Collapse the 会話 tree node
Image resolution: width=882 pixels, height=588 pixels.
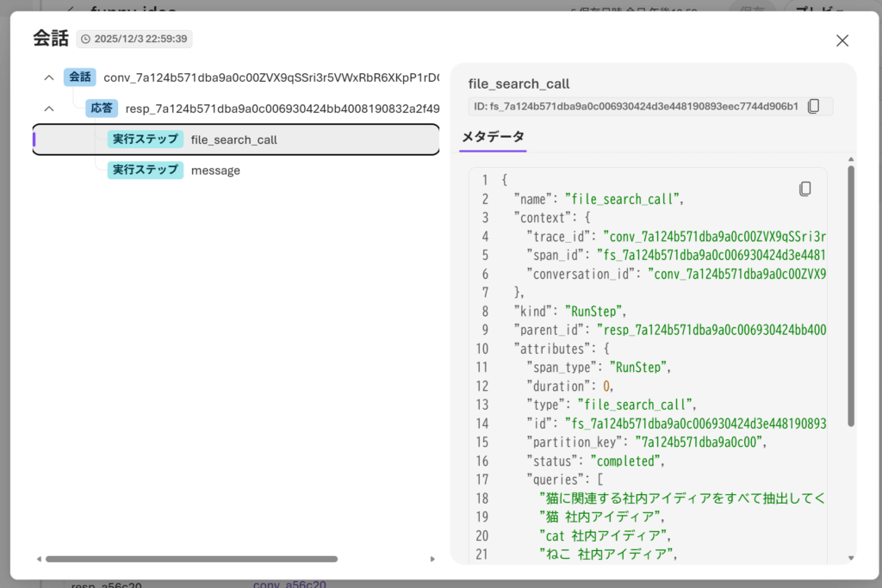pyautogui.click(x=49, y=77)
